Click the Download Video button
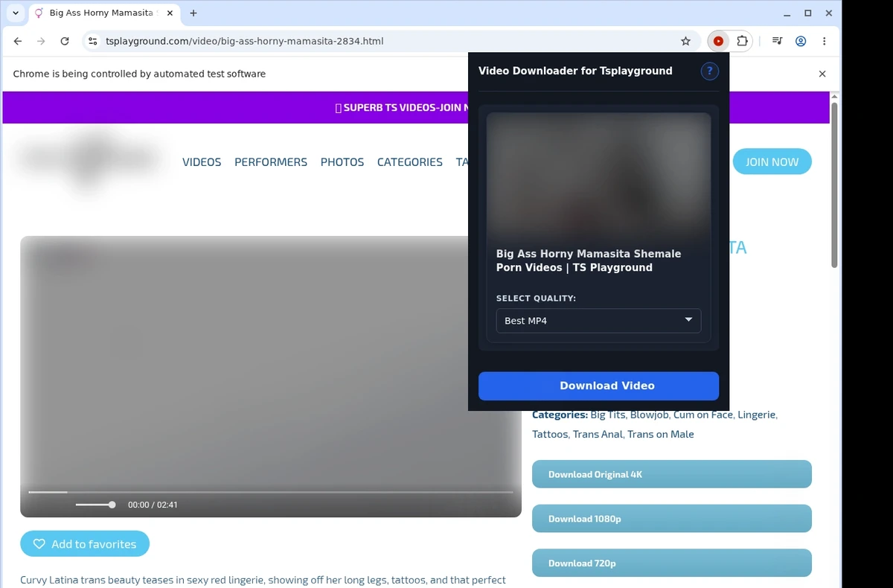Viewport: 893px width, 588px height. click(598, 386)
